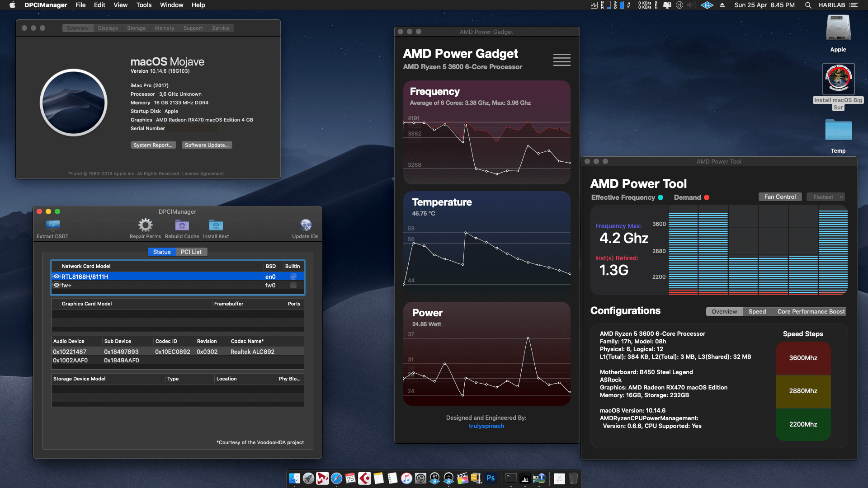Screen dimensions: 868x488
Task: Open the Support tab in About This Mac
Action: (x=193, y=28)
